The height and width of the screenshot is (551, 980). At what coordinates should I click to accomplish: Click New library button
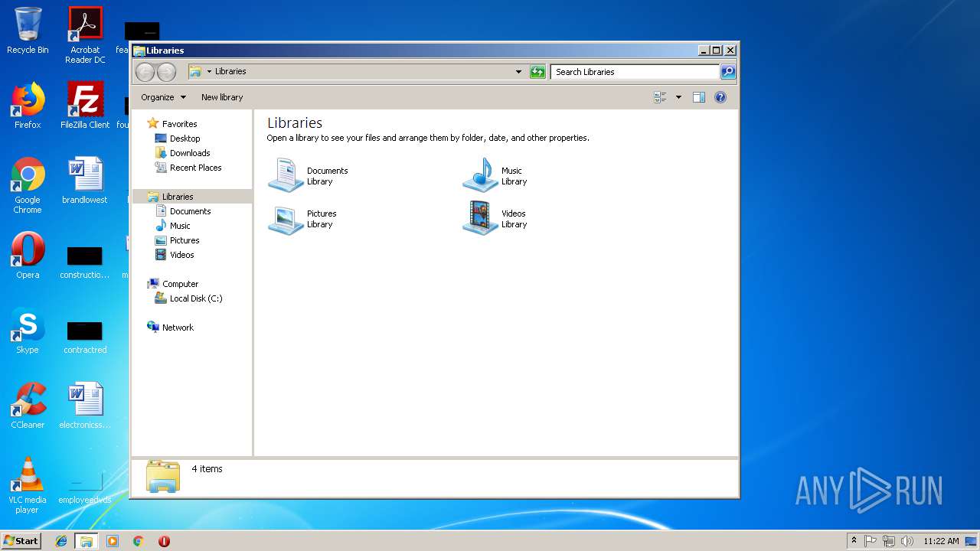(222, 97)
